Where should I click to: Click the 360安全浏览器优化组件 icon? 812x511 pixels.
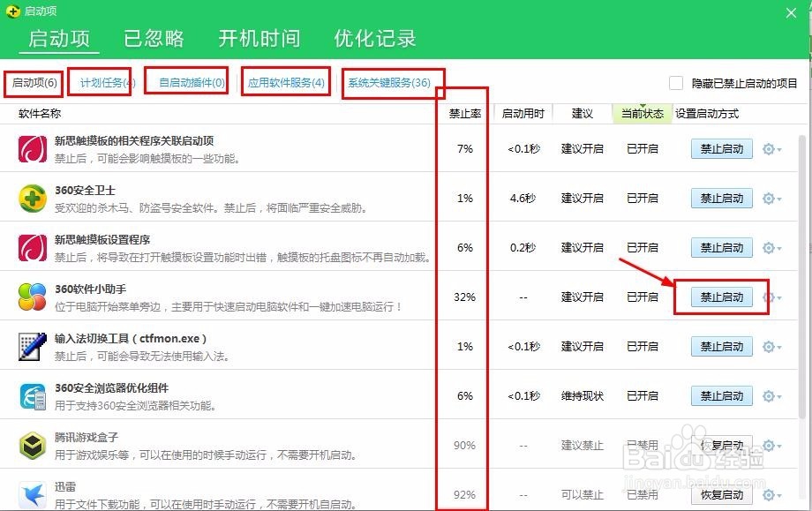tap(33, 395)
